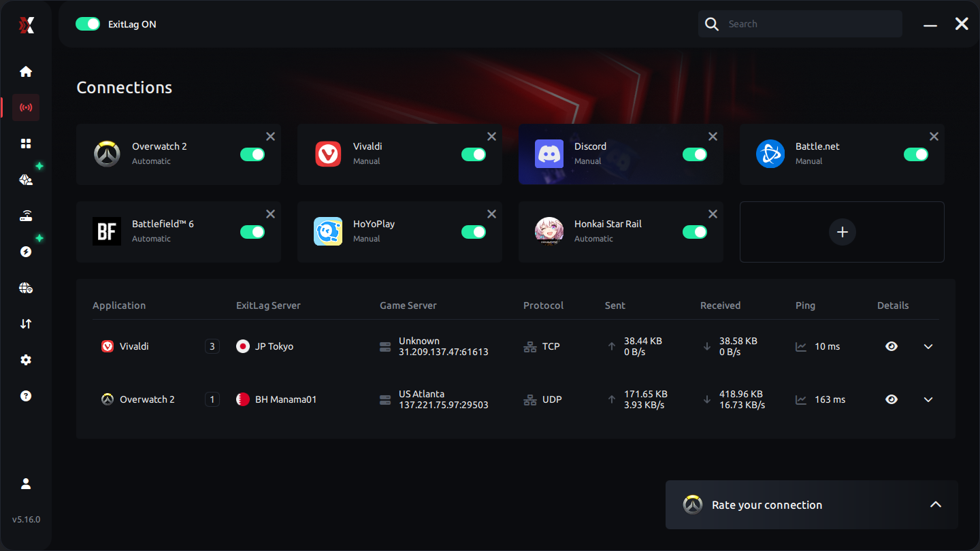Click the Ping column header
The image size is (980, 551).
coord(805,305)
